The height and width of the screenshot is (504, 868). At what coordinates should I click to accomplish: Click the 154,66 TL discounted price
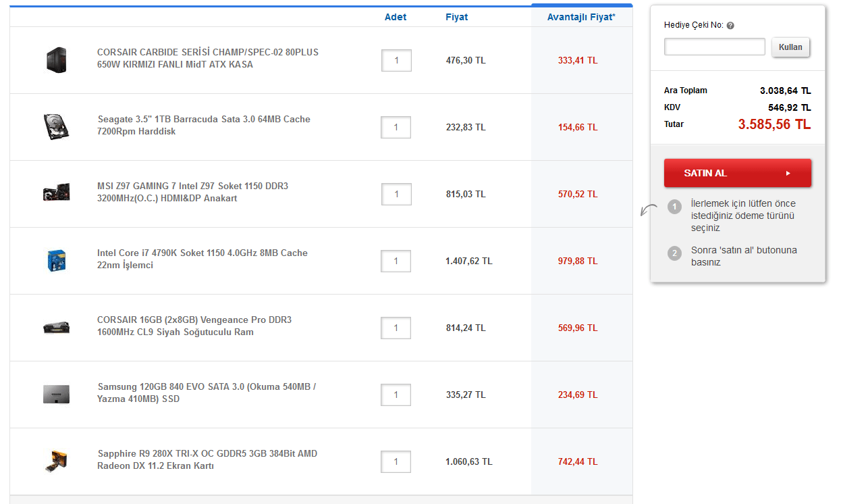pyautogui.click(x=578, y=127)
